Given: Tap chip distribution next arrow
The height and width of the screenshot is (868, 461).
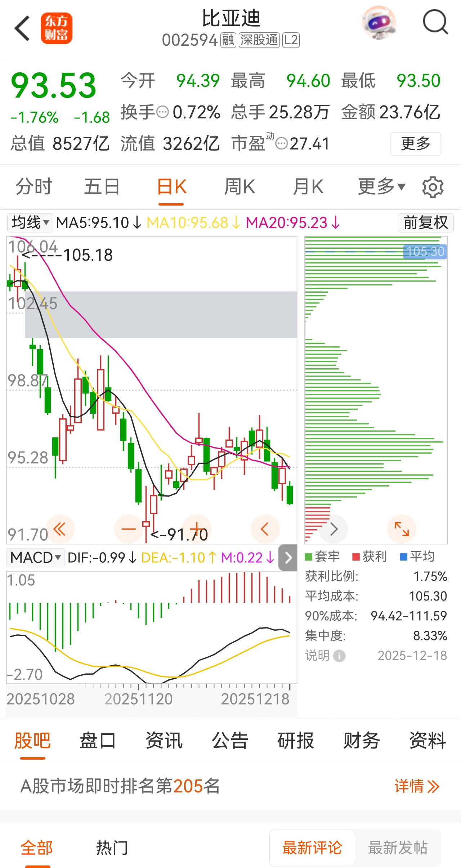Looking at the screenshot, I should [x=334, y=529].
